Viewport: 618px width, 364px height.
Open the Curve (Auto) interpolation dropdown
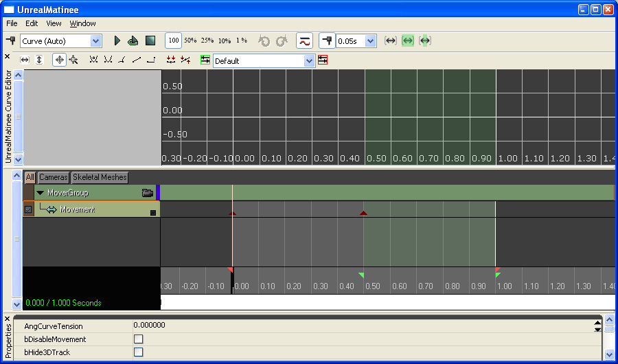click(x=95, y=41)
